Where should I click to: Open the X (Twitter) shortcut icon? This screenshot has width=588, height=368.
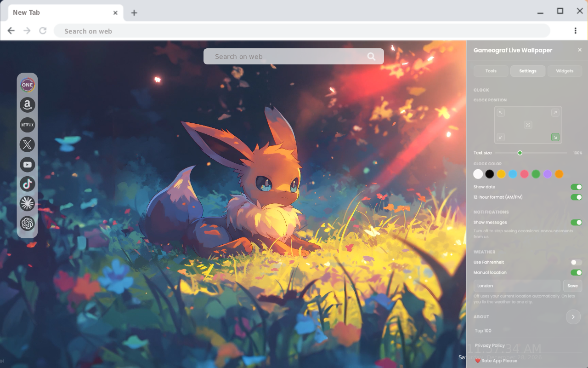(28, 144)
